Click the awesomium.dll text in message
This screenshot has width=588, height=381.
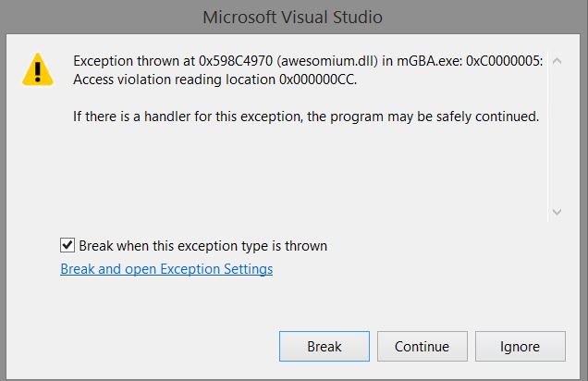pyautogui.click(x=327, y=61)
